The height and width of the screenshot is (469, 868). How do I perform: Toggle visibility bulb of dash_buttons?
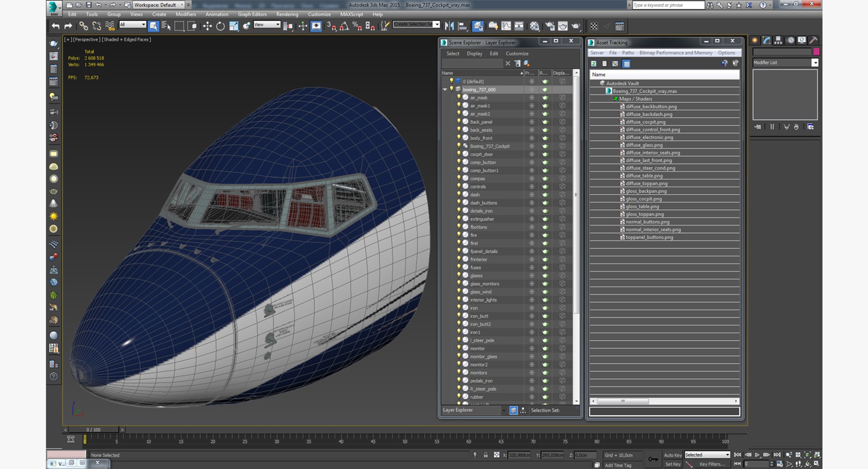tap(458, 202)
